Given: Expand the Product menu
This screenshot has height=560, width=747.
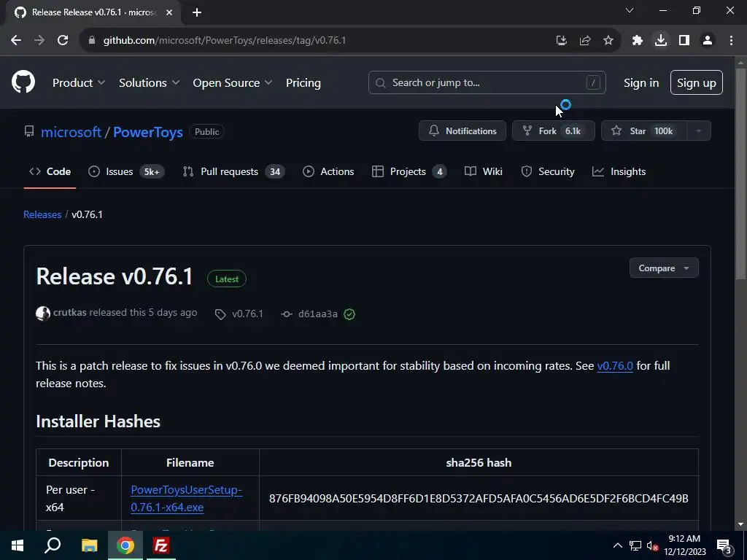Looking at the screenshot, I should 79,83.
